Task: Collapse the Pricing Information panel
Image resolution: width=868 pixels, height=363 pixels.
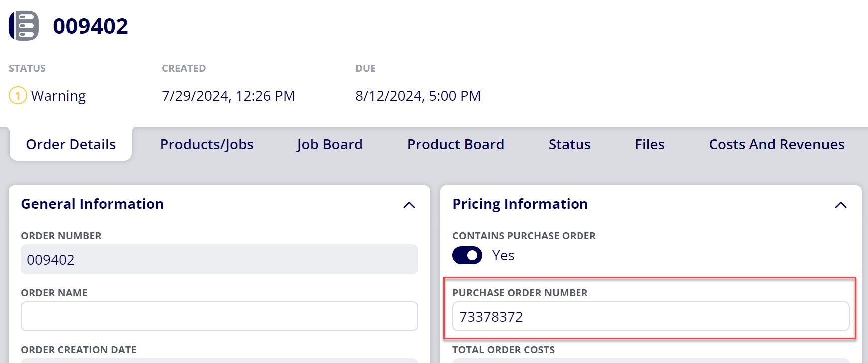Action: pyautogui.click(x=841, y=205)
